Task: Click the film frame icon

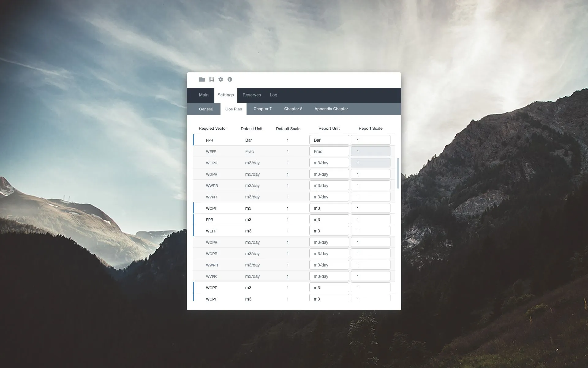Action: (212, 79)
